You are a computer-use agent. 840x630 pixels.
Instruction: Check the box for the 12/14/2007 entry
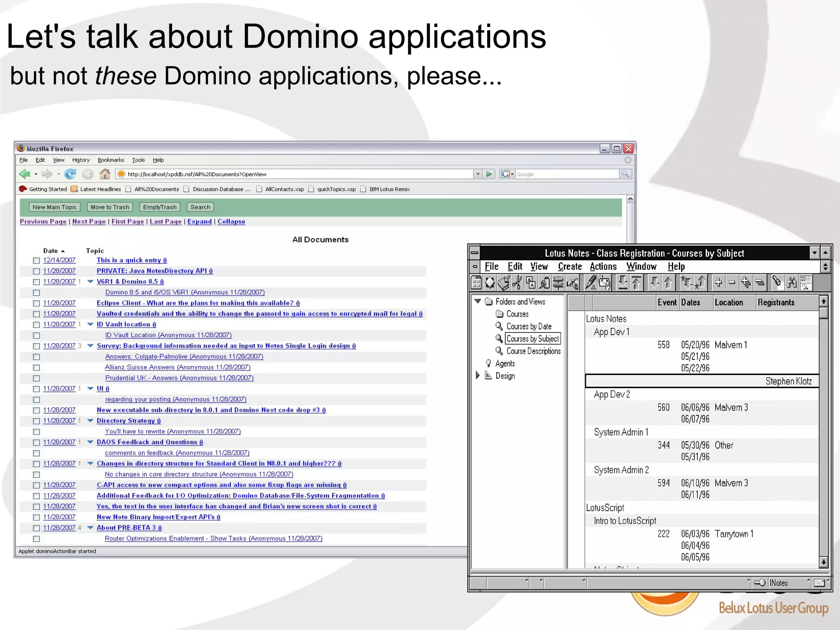click(x=37, y=260)
